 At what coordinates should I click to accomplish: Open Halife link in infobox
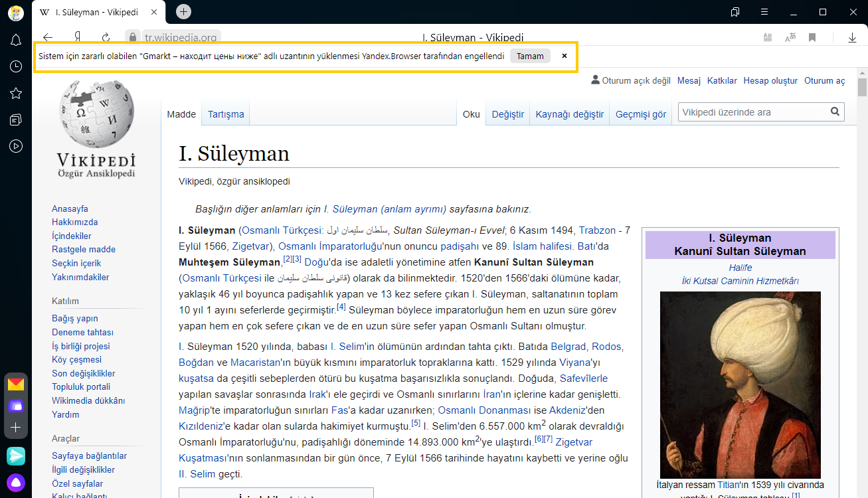(740, 268)
